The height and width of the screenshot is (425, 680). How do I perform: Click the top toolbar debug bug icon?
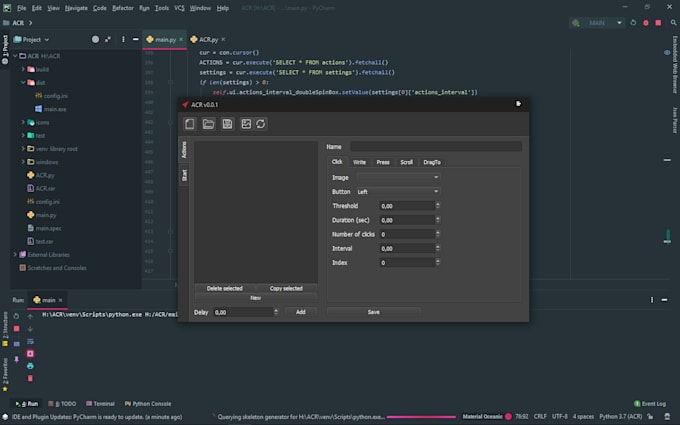tap(646, 23)
